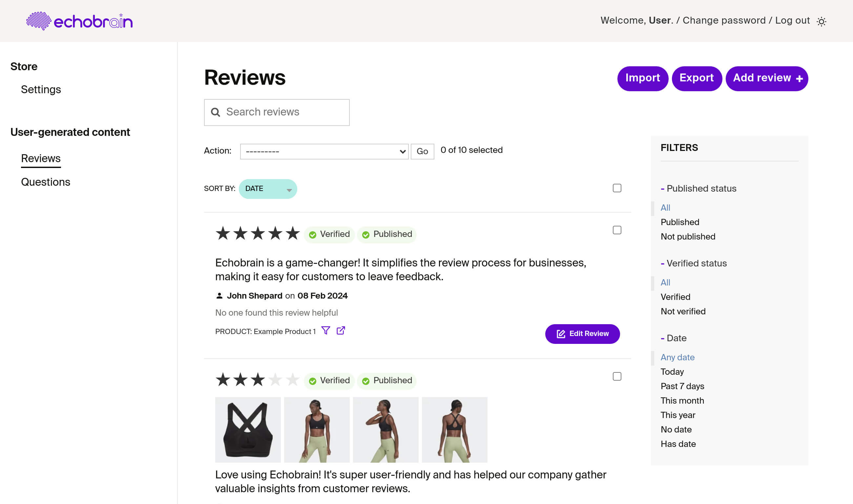Click the echobrain logo
853x504 pixels.
(x=79, y=21)
